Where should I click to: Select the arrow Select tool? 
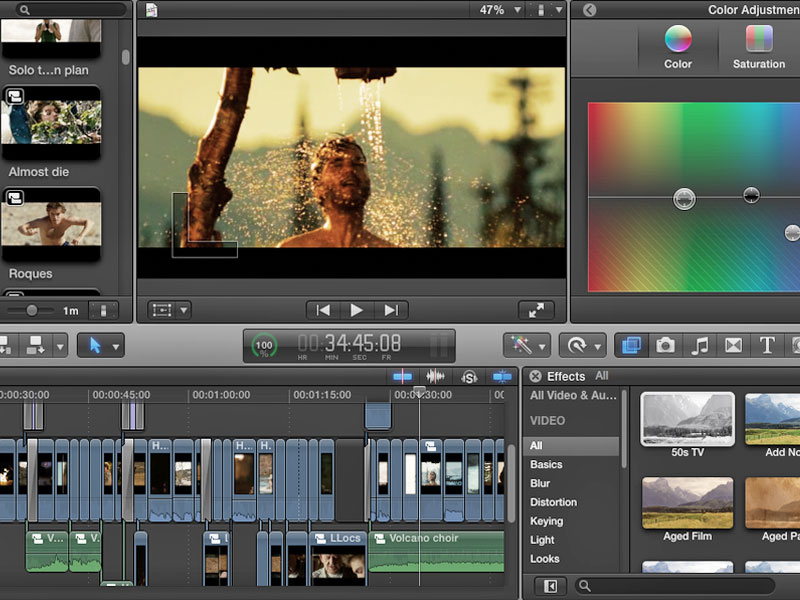tap(94, 346)
